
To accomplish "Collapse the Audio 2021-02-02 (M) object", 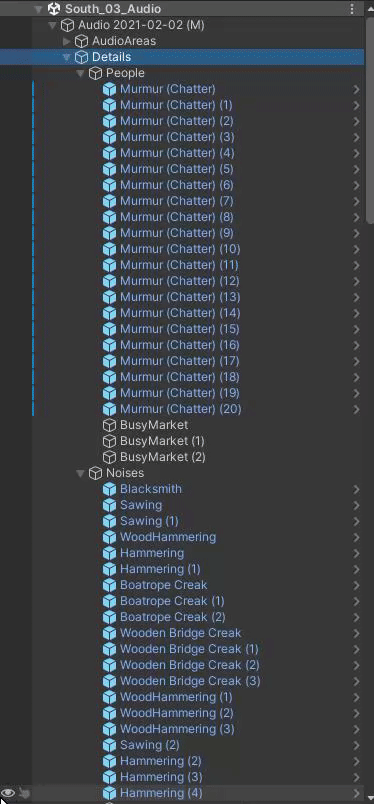I will 52,25.
